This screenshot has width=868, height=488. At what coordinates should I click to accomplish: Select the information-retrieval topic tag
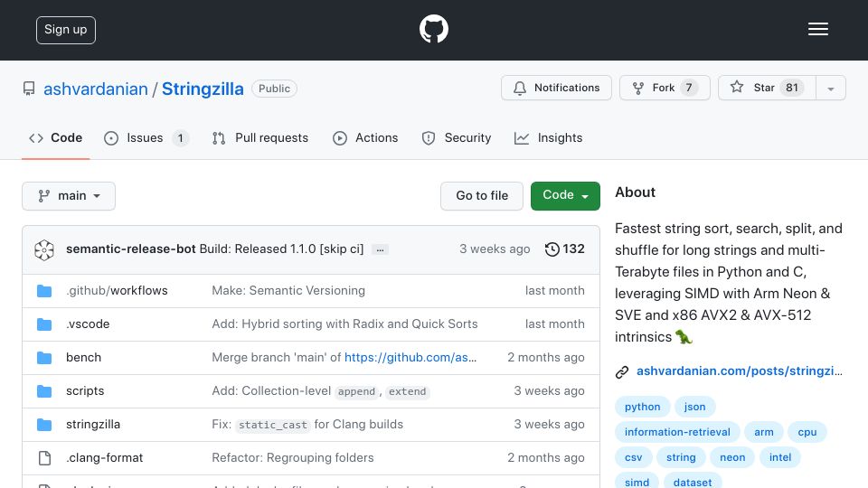point(677,432)
